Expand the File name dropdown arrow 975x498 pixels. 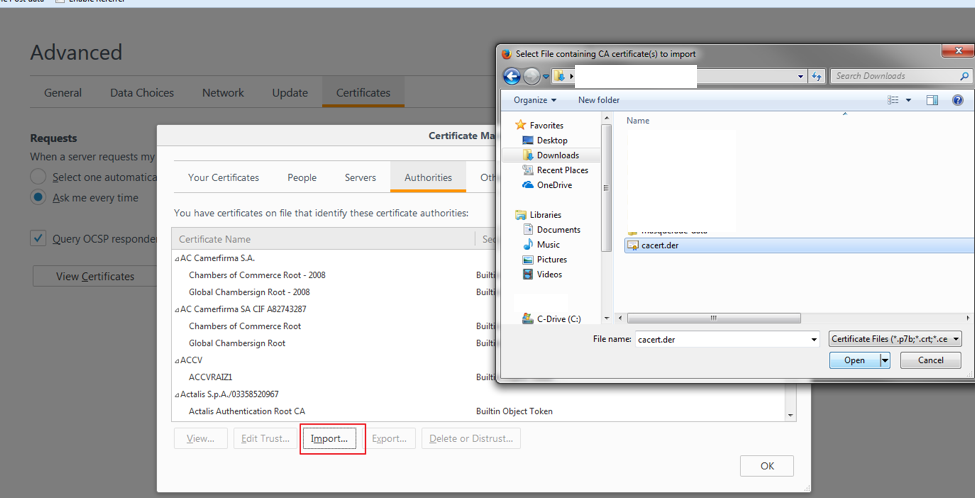[815, 339]
